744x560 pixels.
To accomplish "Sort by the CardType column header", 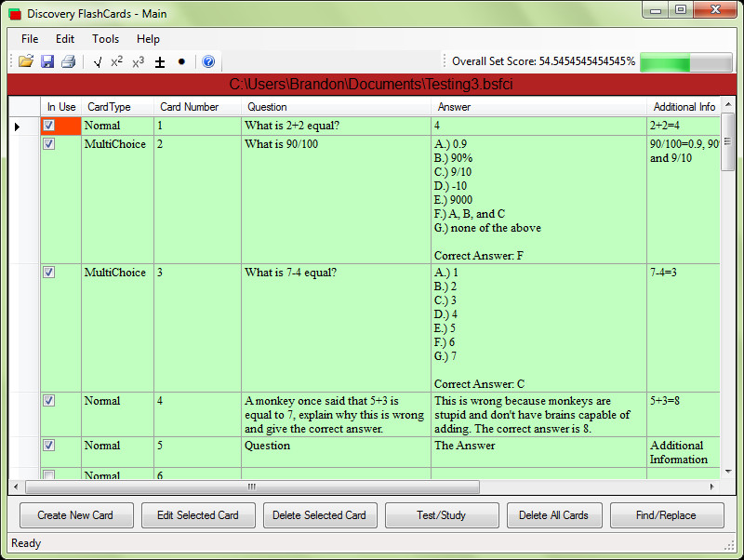I will [118, 107].
